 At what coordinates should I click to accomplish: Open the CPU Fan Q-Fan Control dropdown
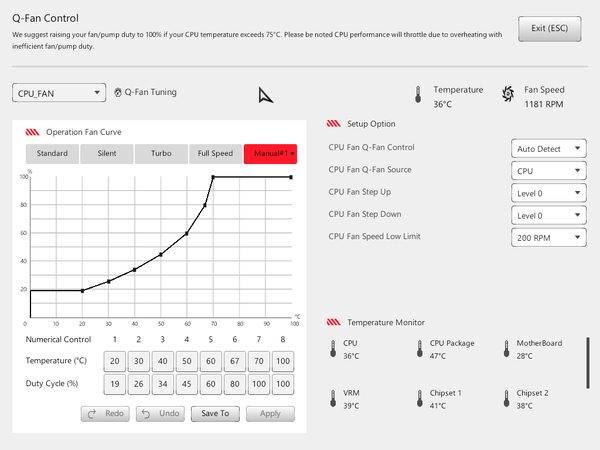pyautogui.click(x=549, y=148)
